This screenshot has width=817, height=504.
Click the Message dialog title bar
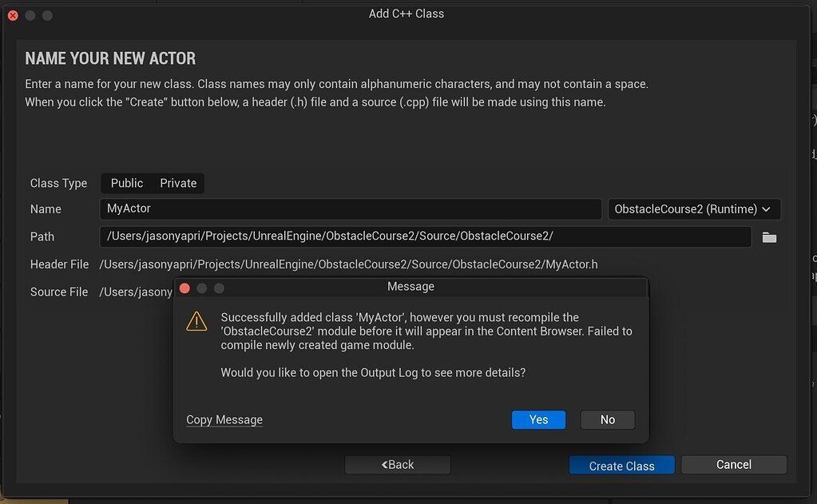coord(410,287)
